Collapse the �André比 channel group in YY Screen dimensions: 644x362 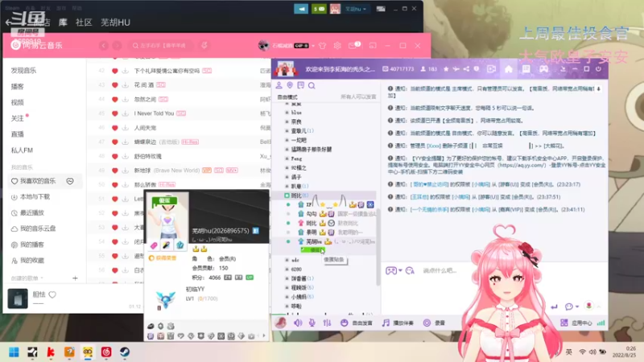pyautogui.click(x=287, y=195)
